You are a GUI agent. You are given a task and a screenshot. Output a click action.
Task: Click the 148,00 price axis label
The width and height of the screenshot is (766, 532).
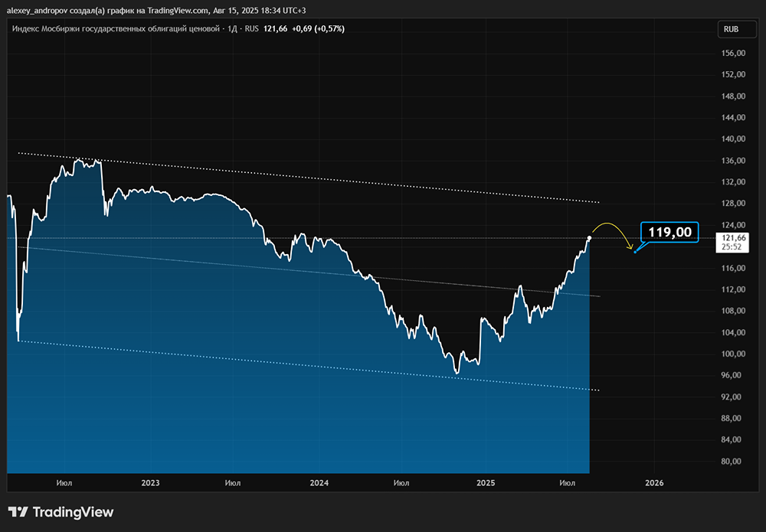click(733, 96)
